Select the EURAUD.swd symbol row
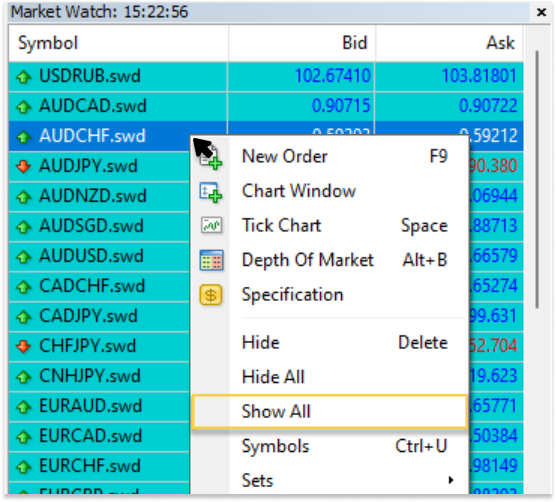 99,406
